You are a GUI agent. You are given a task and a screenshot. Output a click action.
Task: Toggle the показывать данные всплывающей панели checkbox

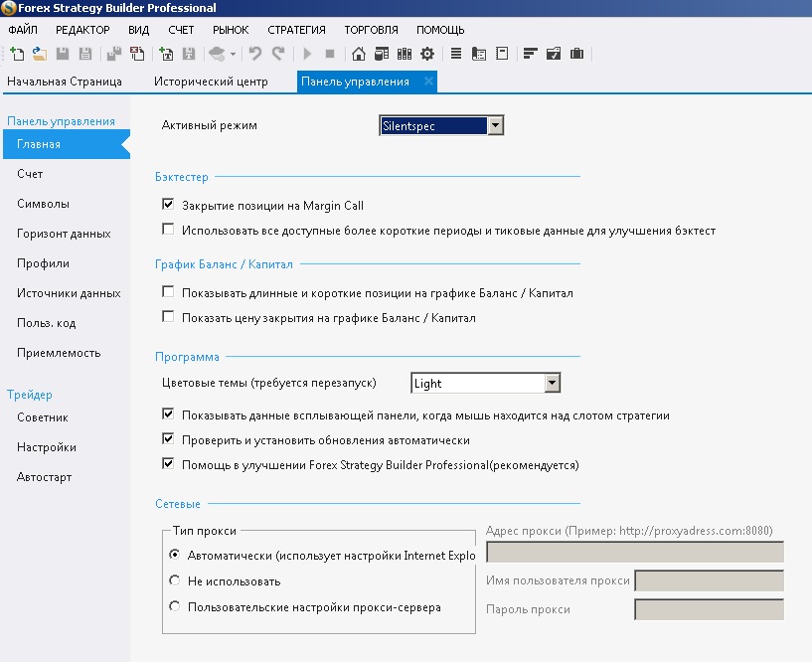(x=168, y=414)
